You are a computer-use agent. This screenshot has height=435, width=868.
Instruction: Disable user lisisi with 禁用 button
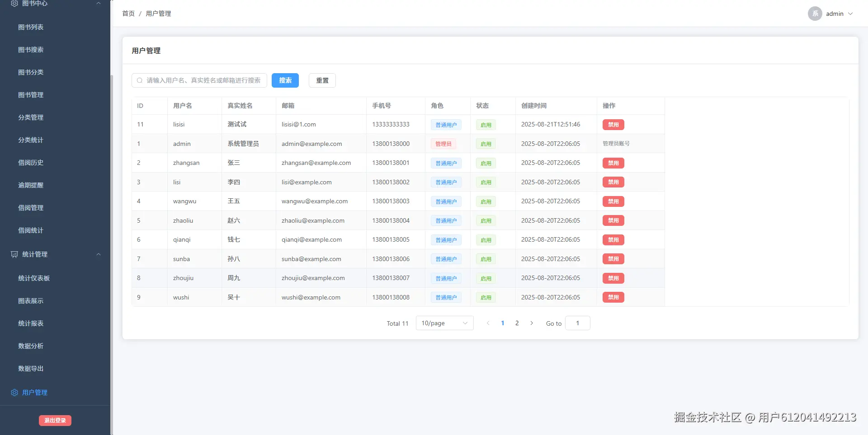(613, 125)
